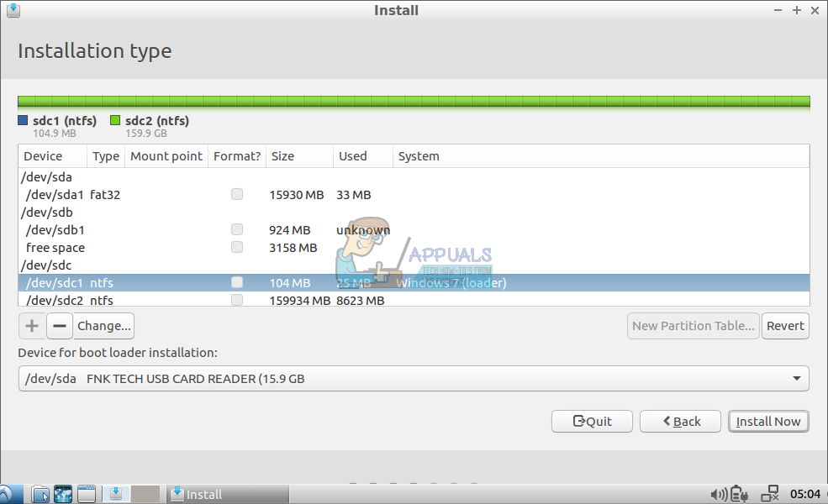Open the network status tray icon

(x=770, y=494)
